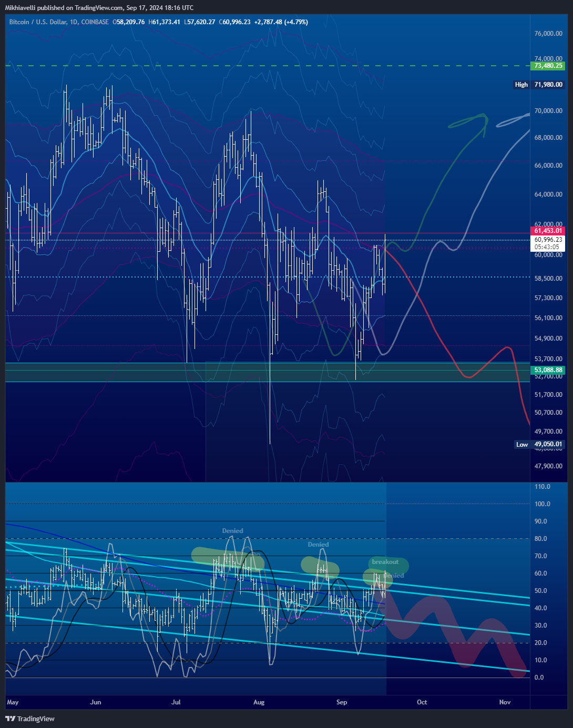Click the 90.0 oscillator scale value

(540, 521)
